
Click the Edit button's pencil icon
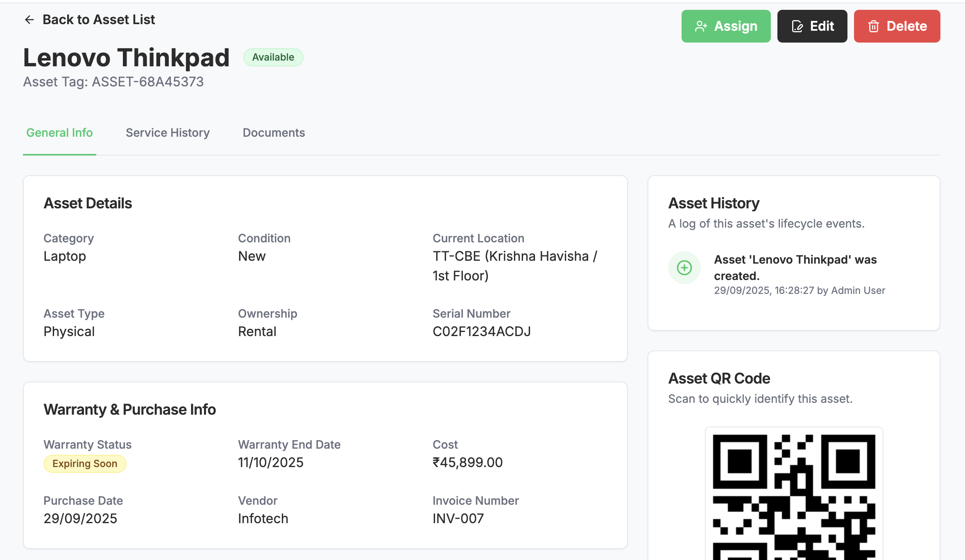(x=797, y=26)
